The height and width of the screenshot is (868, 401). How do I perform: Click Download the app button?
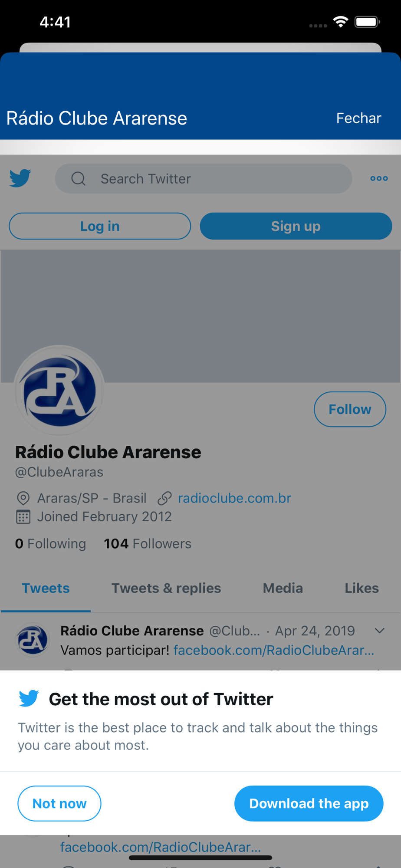coord(309,803)
